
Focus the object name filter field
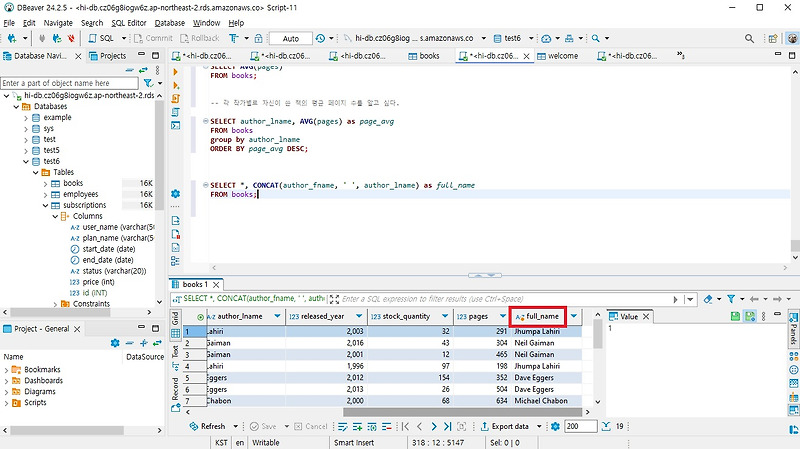[x=69, y=83]
